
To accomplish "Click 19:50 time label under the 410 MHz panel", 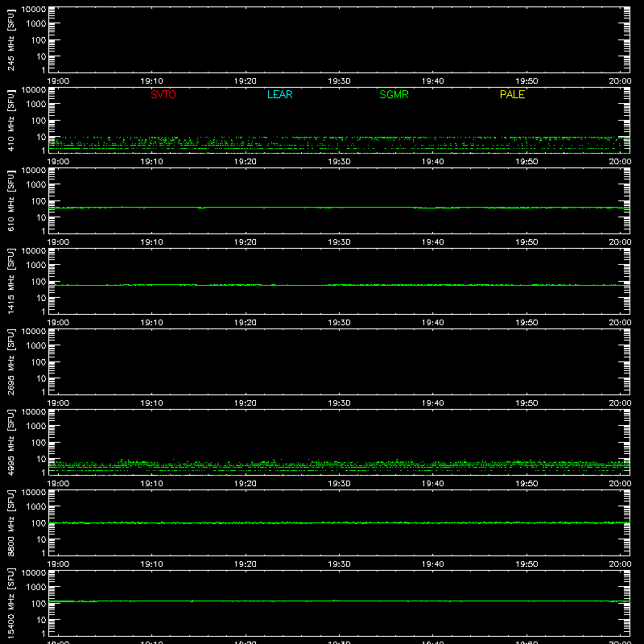I will pos(526,162).
